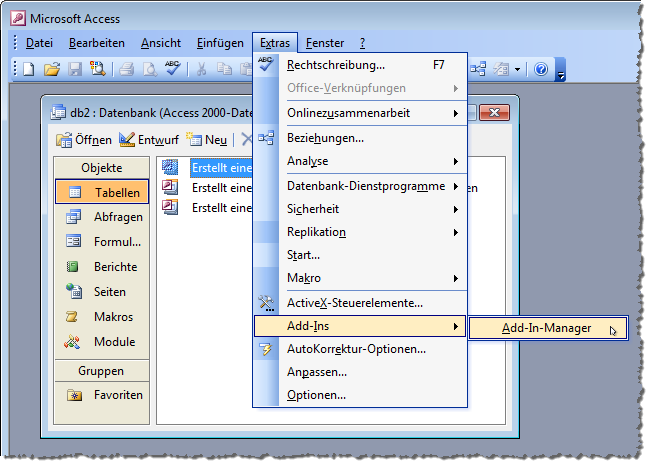Click the Objekte header in the sidebar
The image size is (650, 466).
[x=102, y=168]
